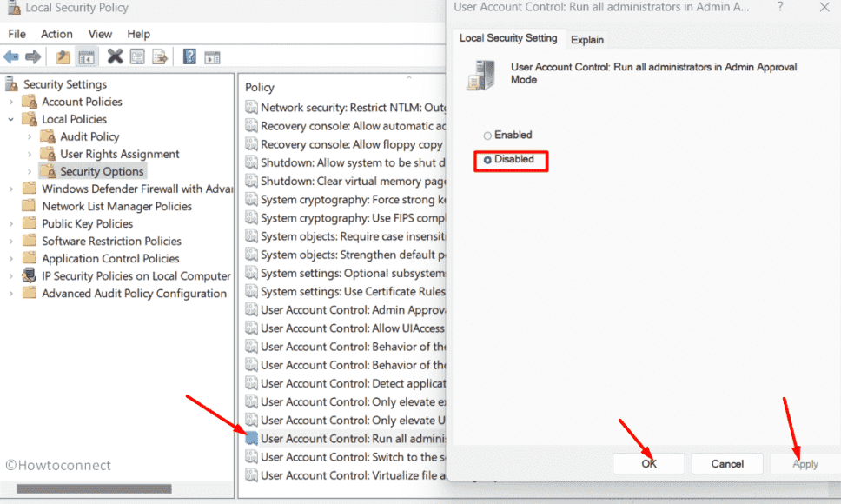Open the View menu
The width and height of the screenshot is (841, 504).
point(100,34)
